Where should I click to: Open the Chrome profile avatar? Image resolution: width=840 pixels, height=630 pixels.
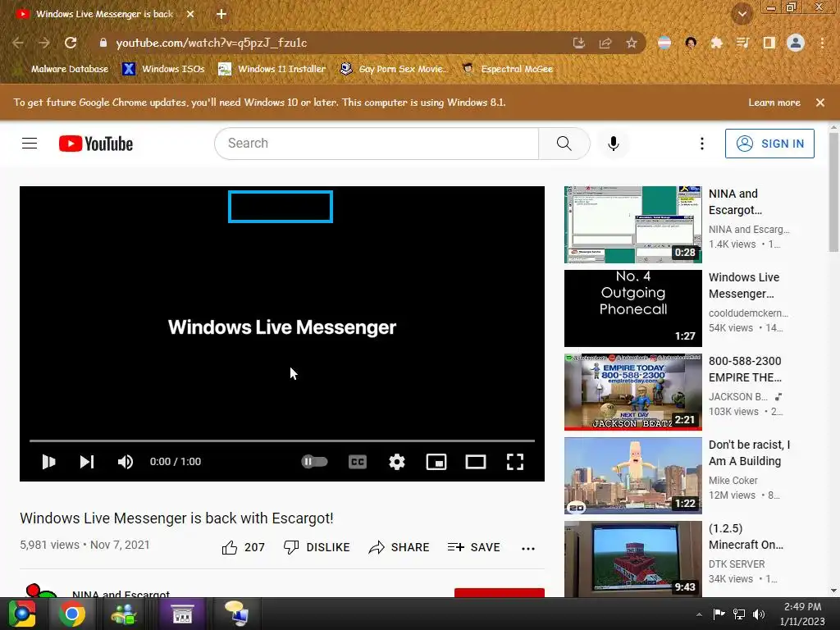(x=796, y=43)
